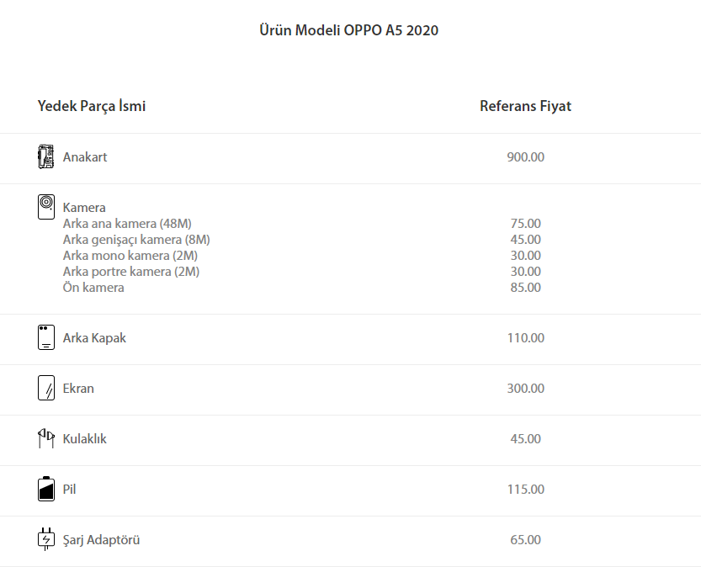This screenshot has width=701, height=588.
Task: Click the Pil battery icon
Action: coord(46,489)
